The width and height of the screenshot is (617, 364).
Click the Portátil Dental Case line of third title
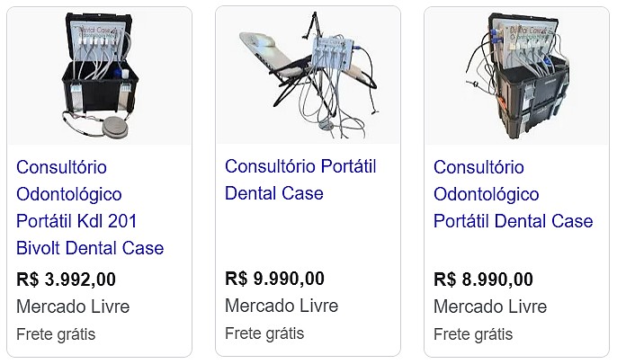[513, 221]
